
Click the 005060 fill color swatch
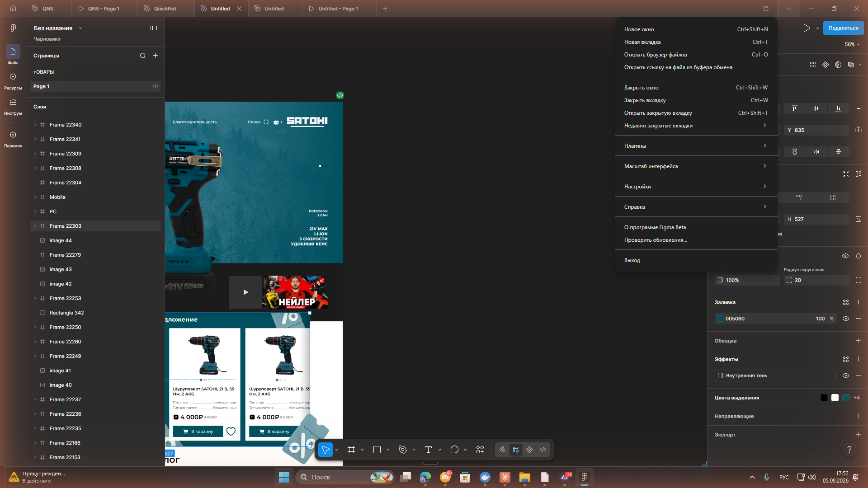pos(720,319)
